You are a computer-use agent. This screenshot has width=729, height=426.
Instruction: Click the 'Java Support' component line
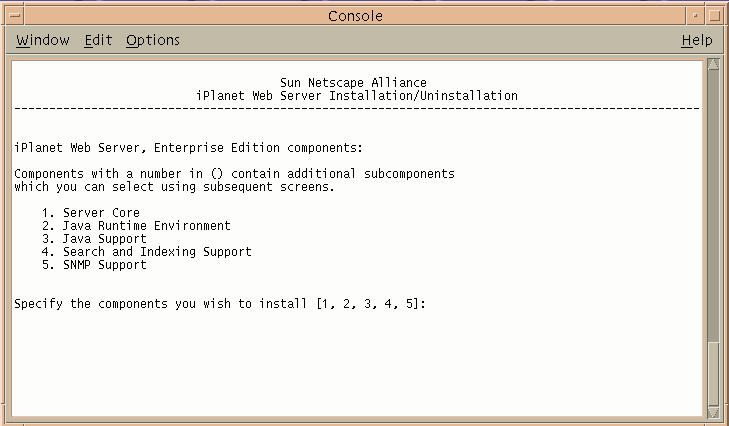104,239
